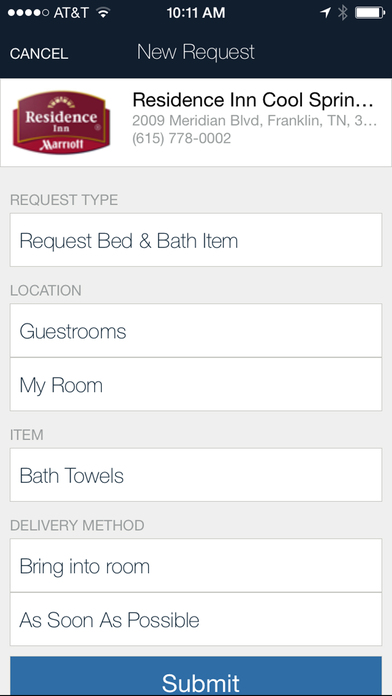The width and height of the screenshot is (392, 696).
Task: Open the My Room selector
Action: (196, 384)
